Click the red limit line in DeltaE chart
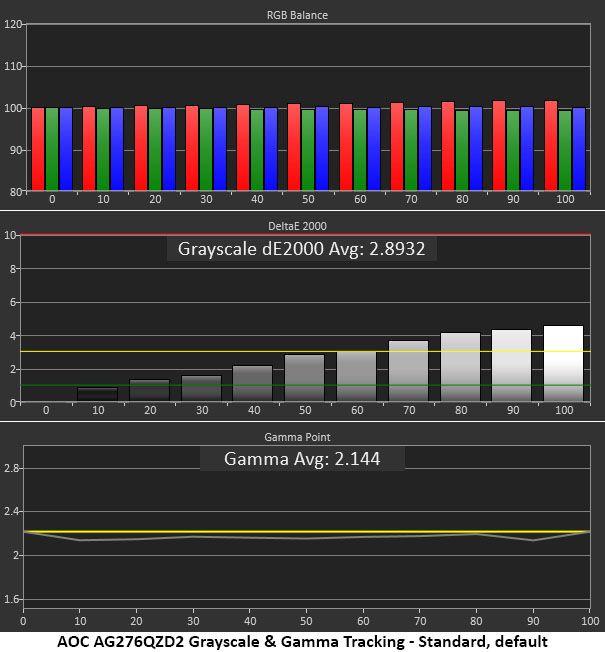This screenshot has width=605, height=652. (x=305, y=235)
